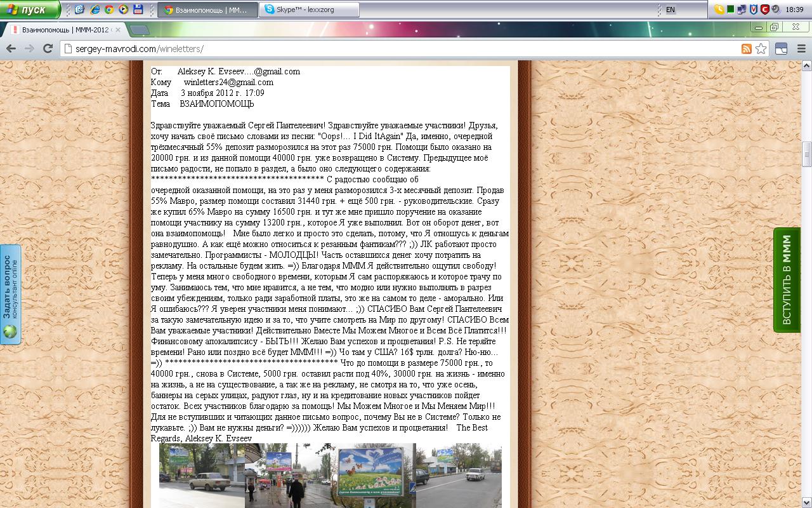Open a new browser tab
The width and height of the screenshot is (812, 508).
140,30
